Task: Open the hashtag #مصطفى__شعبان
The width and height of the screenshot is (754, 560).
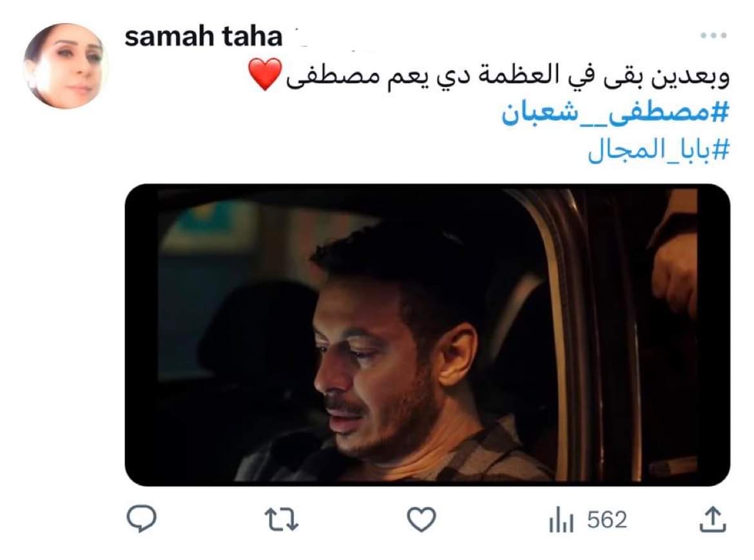Action: [x=615, y=113]
